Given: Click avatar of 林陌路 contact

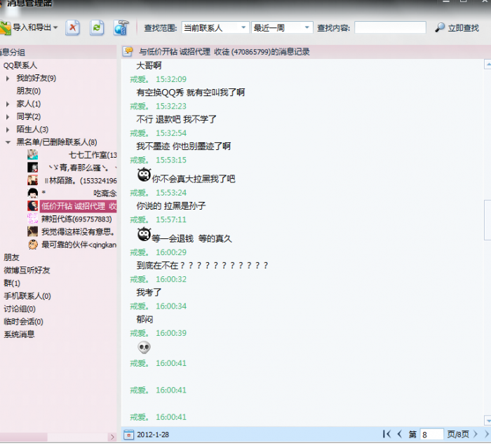Looking at the screenshot, I should coord(32,180).
